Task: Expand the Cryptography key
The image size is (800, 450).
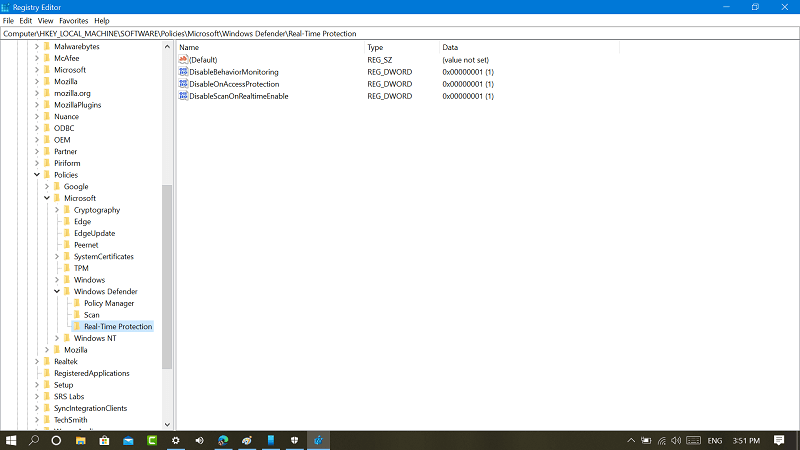Action: 57,210
